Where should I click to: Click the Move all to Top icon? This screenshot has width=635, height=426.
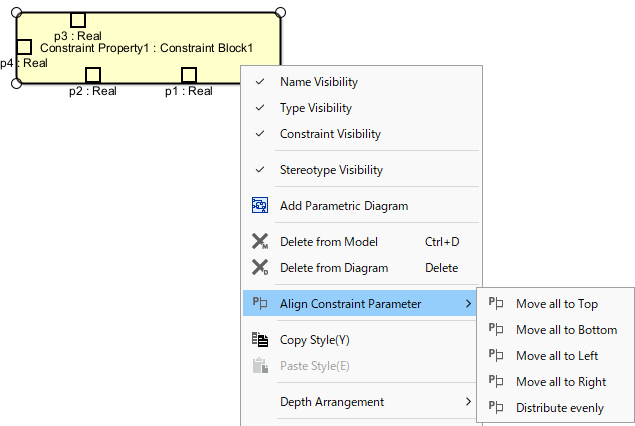point(496,303)
